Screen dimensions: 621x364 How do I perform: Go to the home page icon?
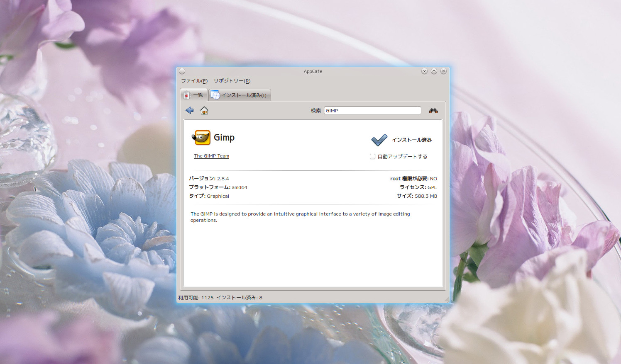[204, 110]
